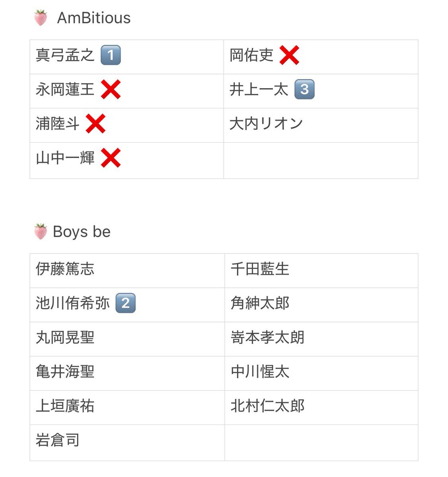This screenshot has width=448, height=477.
Task: Click the name 伊藤篤志
Action: [x=65, y=269]
